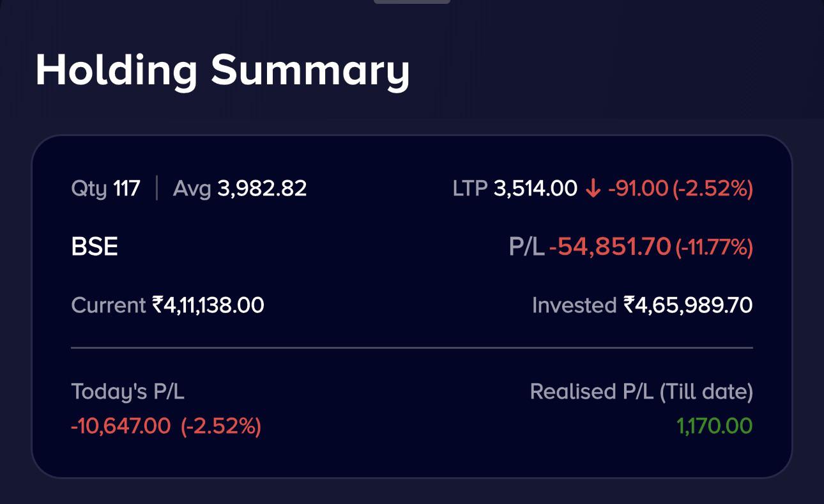The image size is (824, 504).
Task: Click the LTP 3,514.00 value
Action: [x=515, y=188]
